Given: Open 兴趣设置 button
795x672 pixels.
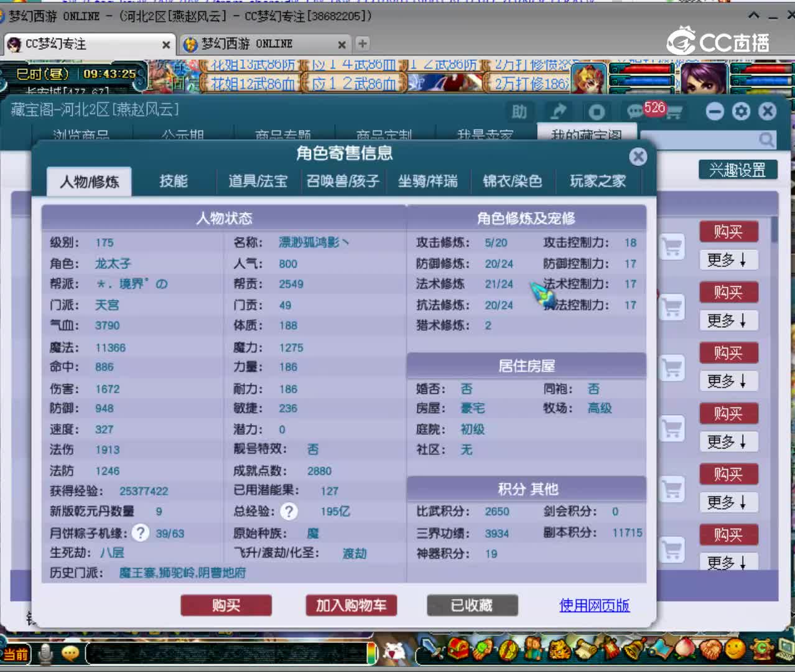Looking at the screenshot, I should pyautogui.click(x=738, y=170).
